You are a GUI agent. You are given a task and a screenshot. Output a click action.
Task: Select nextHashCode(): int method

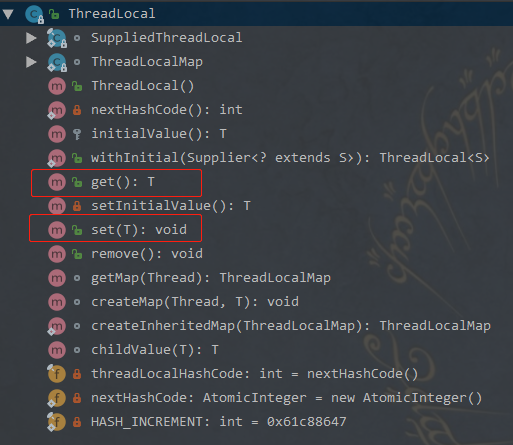coord(167,110)
